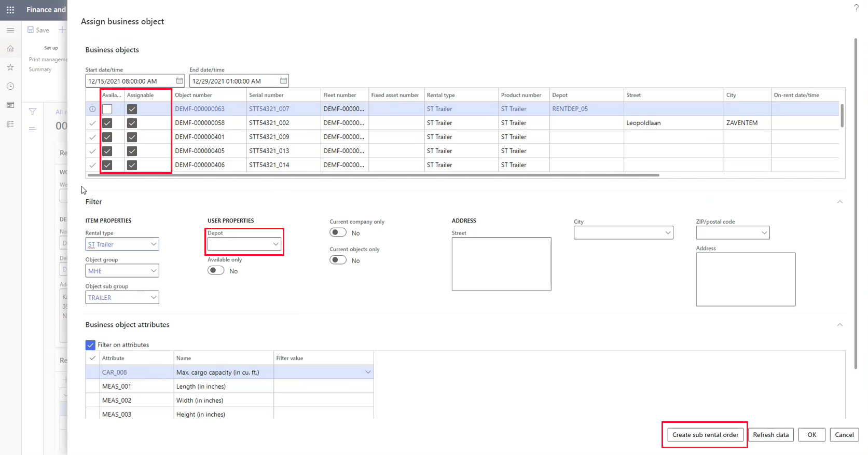Toggle Assignable checkbox for DEMF-000000063
The width and height of the screenshot is (868, 455).
pyautogui.click(x=132, y=109)
